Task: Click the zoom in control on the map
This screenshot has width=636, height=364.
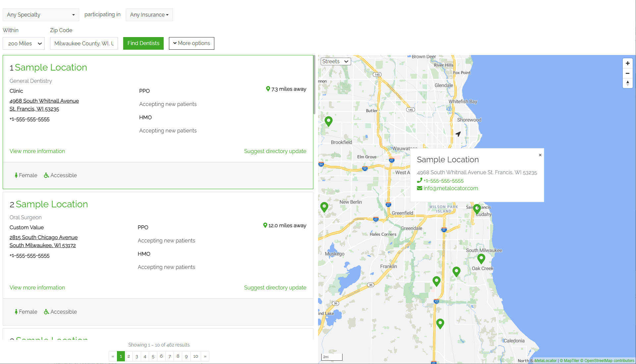Action: point(628,63)
